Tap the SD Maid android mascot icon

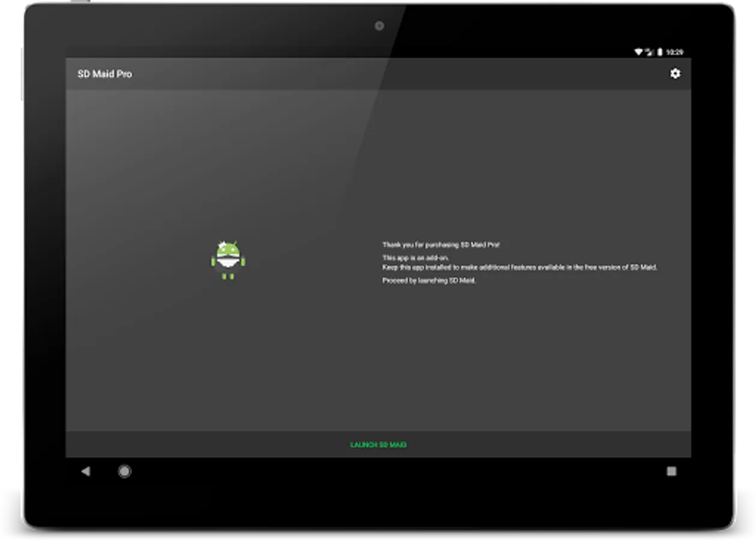(228, 260)
